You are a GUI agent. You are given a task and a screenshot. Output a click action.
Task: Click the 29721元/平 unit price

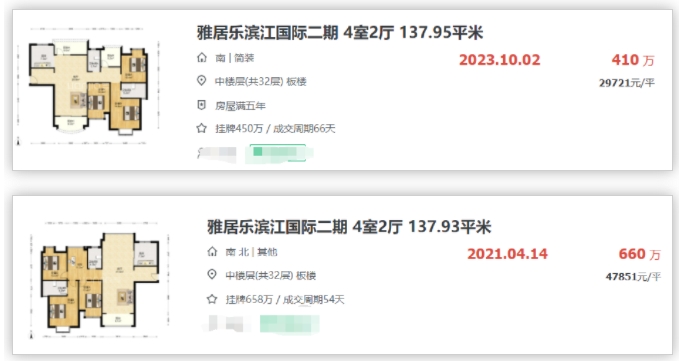click(627, 83)
